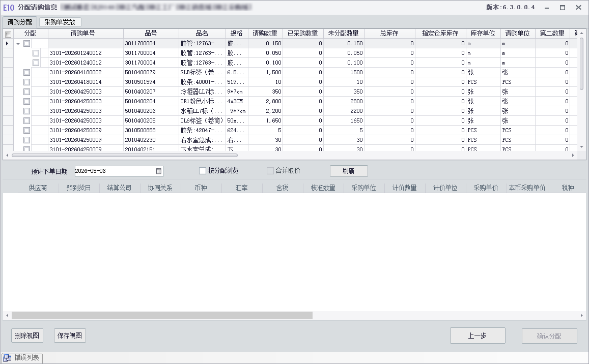589x364 pixels.
Task: Click the upper grid vertical scrollbar thumb
Action: pos(582,64)
